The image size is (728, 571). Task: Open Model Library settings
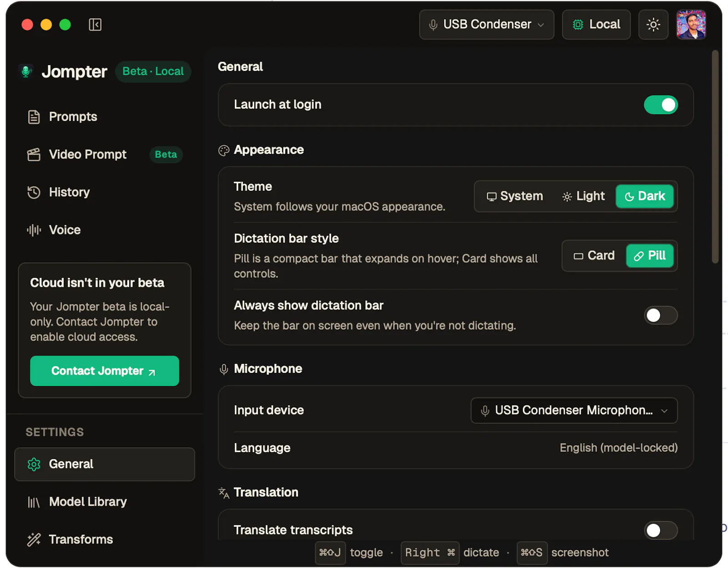click(x=105, y=502)
